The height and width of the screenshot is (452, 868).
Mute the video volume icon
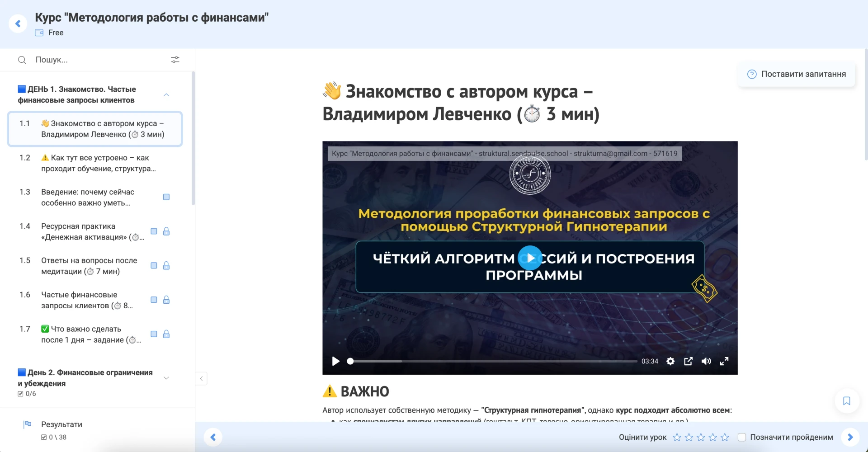tap(706, 361)
